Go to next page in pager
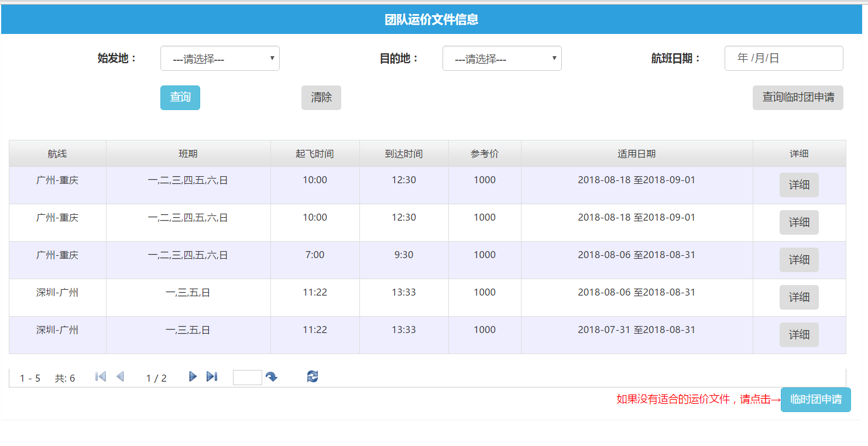 (193, 377)
